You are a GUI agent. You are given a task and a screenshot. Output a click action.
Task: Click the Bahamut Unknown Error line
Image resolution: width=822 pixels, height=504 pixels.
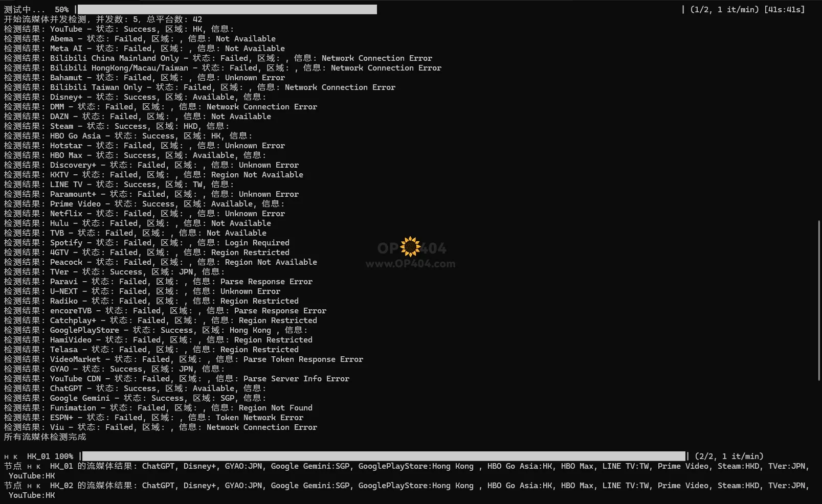click(x=144, y=78)
